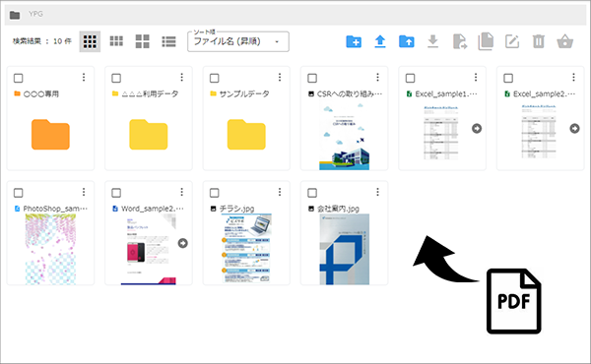Open more options for チラシ.jpg

coord(280,192)
